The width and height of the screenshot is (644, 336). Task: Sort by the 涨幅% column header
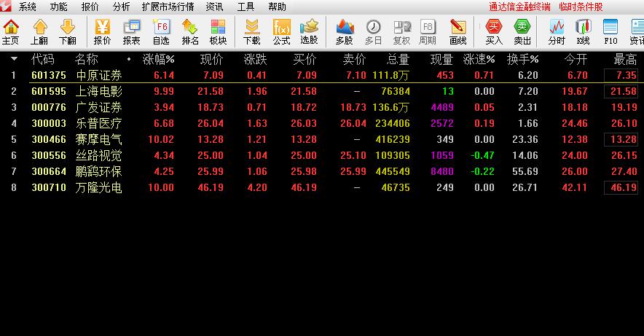pos(158,60)
